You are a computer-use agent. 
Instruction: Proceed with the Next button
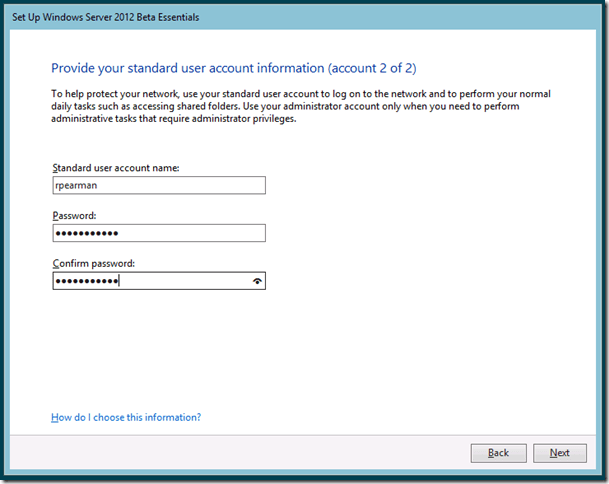[560, 453]
